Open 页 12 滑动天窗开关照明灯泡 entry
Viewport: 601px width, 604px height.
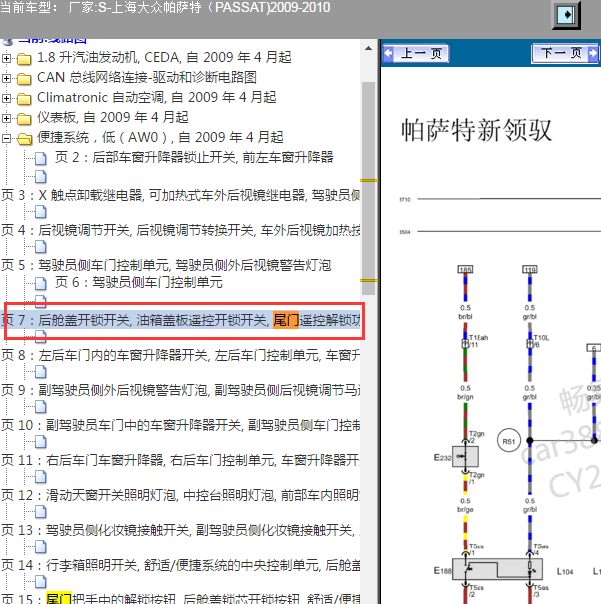180,495
